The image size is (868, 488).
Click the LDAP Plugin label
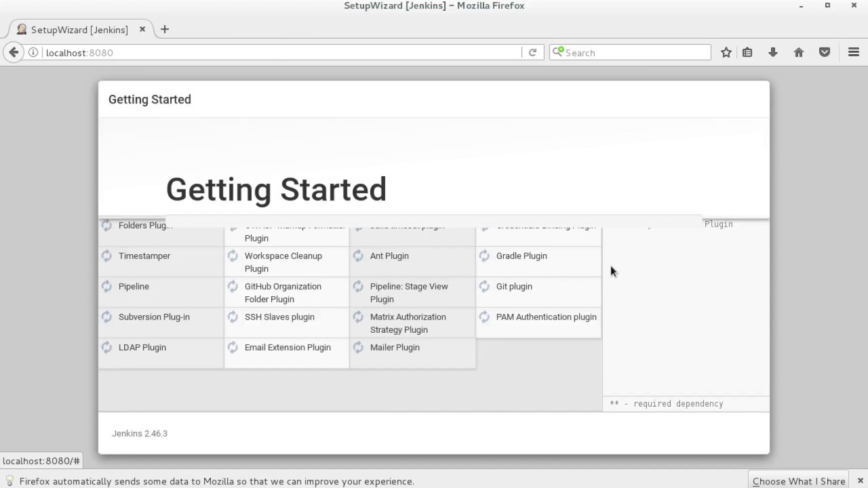(x=142, y=348)
